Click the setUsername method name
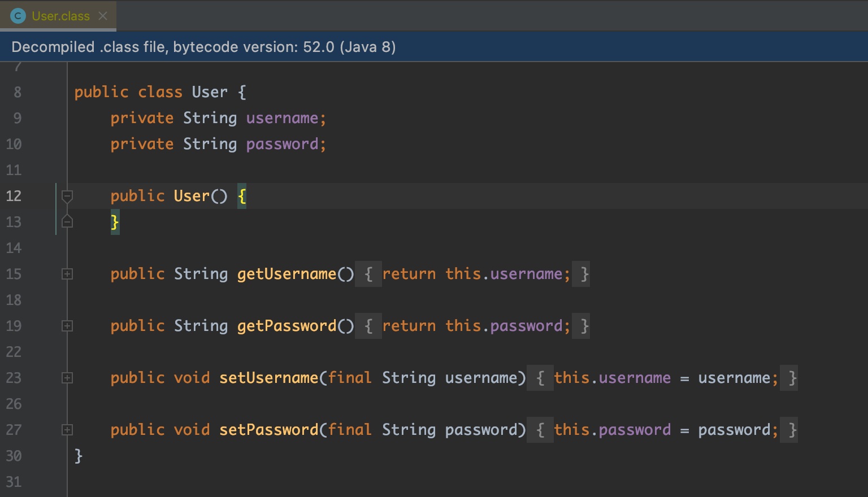This screenshot has height=497, width=868. [268, 378]
